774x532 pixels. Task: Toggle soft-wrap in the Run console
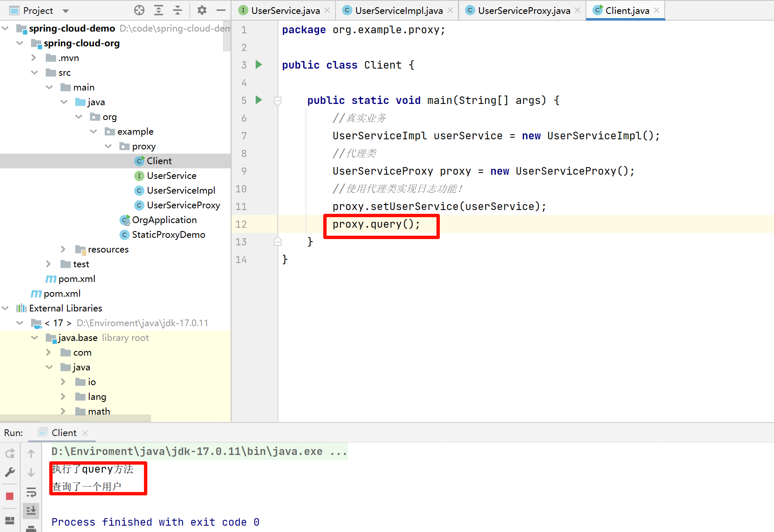tap(31, 492)
